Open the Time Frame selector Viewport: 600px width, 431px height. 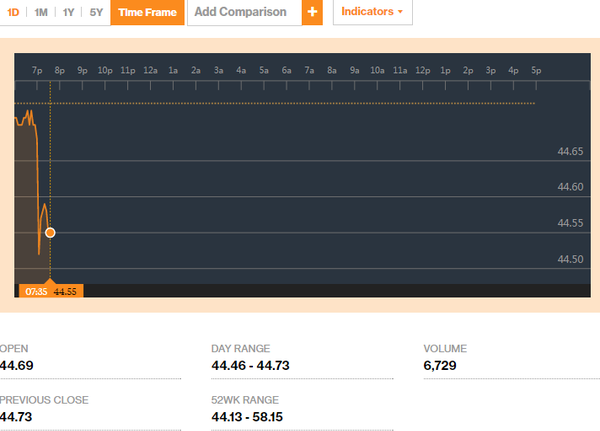coord(146,13)
